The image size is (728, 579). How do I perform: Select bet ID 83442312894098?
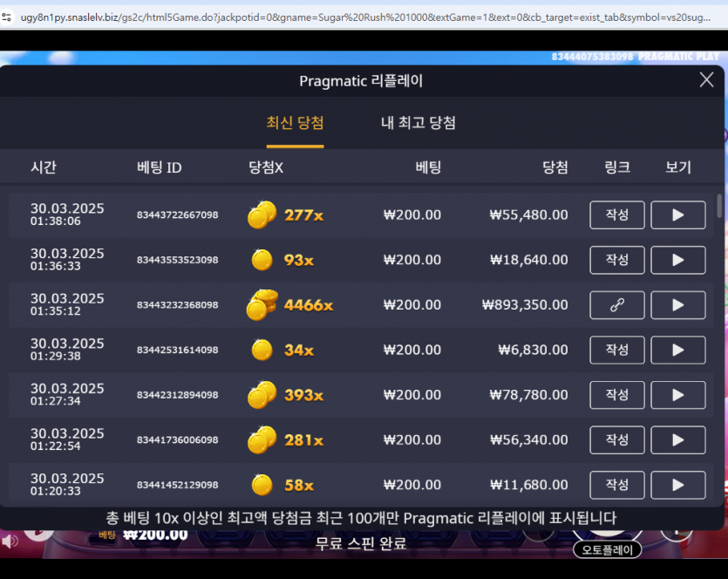point(177,395)
